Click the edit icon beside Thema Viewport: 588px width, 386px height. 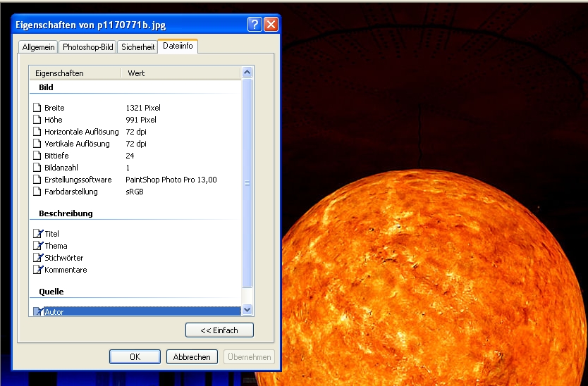point(38,245)
